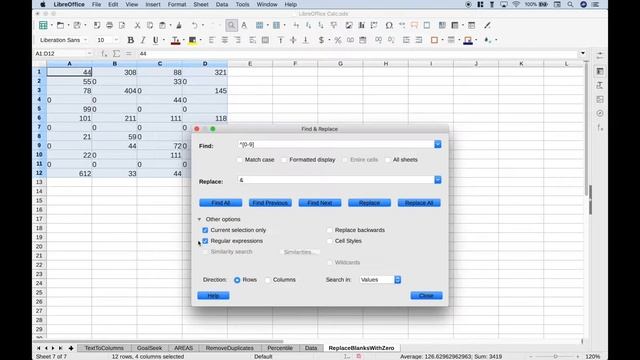Click the Undo arrow icon

[x=194, y=25]
